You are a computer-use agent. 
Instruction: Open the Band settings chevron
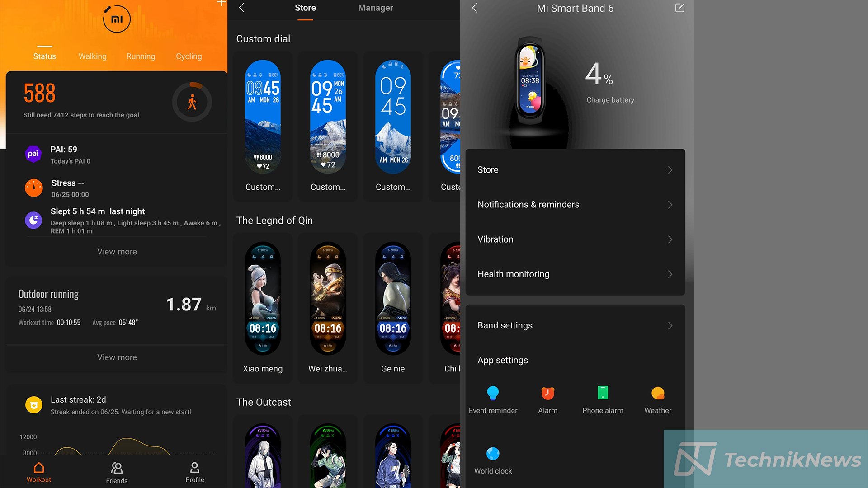670,326
